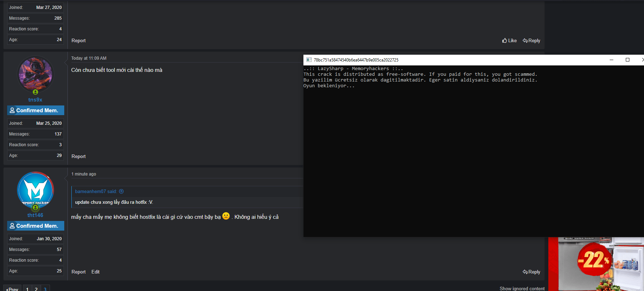Select current page 3 in pagination
This screenshot has height=291, width=644.
pyautogui.click(x=45, y=289)
